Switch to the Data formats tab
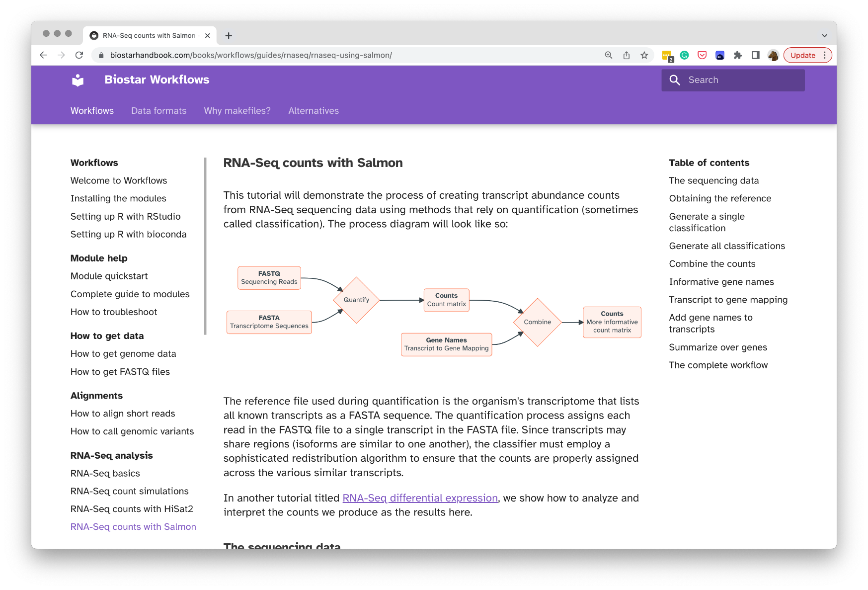Image resolution: width=868 pixels, height=590 pixels. point(158,111)
